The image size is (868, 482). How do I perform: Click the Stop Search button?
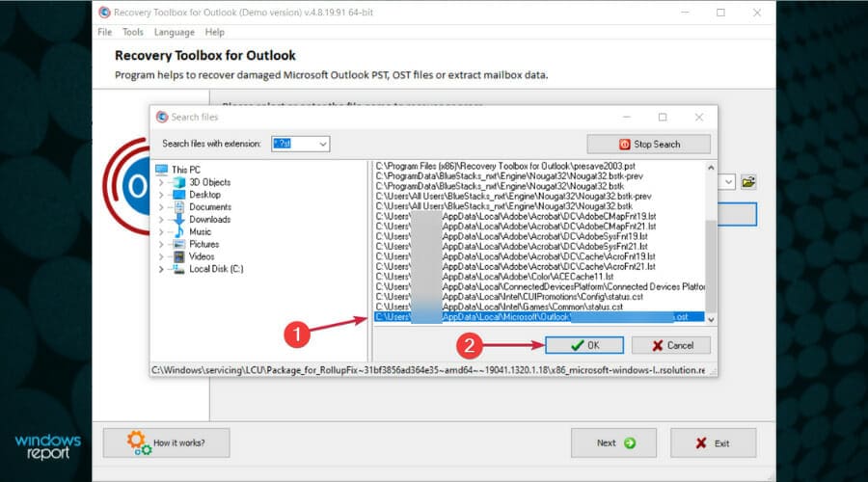click(648, 144)
